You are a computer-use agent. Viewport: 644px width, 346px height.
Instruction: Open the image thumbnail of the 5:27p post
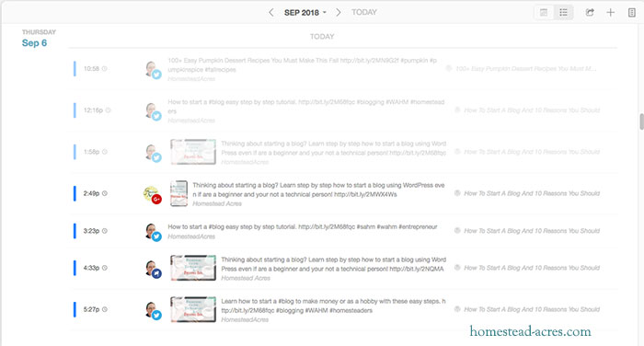coord(193,309)
